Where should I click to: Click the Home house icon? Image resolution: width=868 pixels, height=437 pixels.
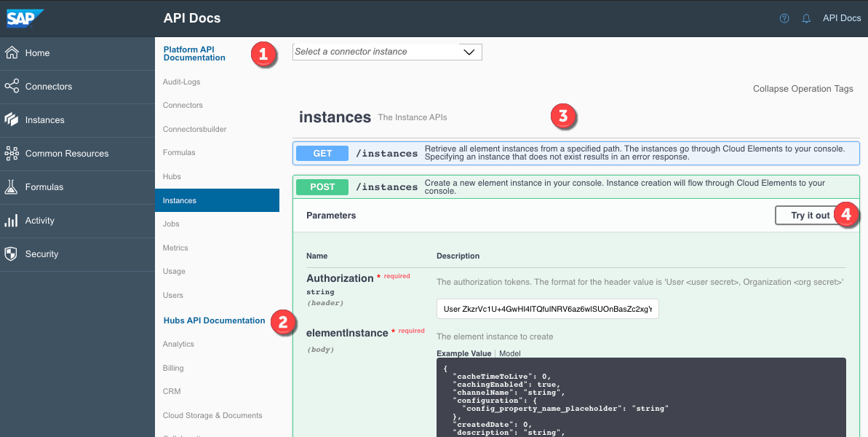(x=12, y=52)
